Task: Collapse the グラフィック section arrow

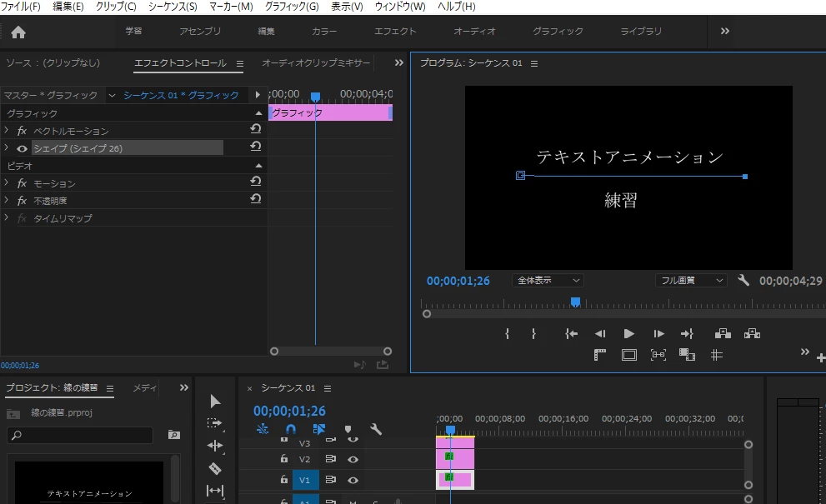Action: (x=258, y=113)
